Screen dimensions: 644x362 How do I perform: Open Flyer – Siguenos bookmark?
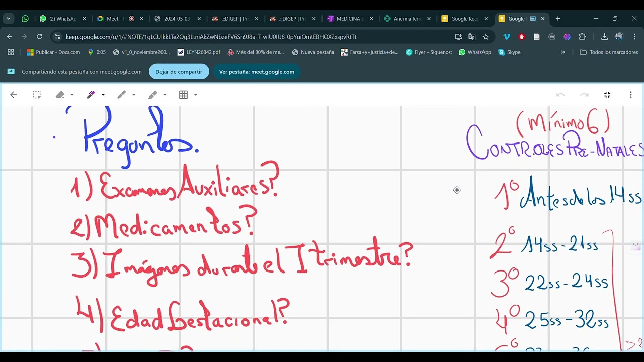(x=429, y=52)
